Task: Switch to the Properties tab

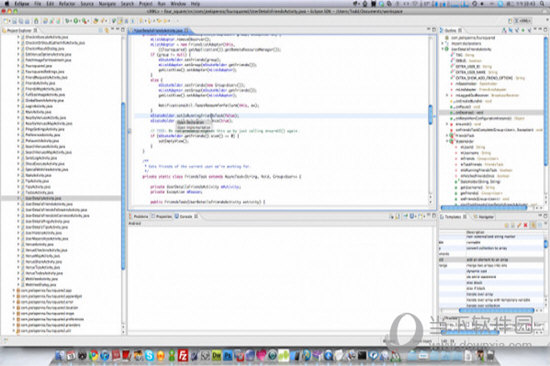Action: pos(161,216)
